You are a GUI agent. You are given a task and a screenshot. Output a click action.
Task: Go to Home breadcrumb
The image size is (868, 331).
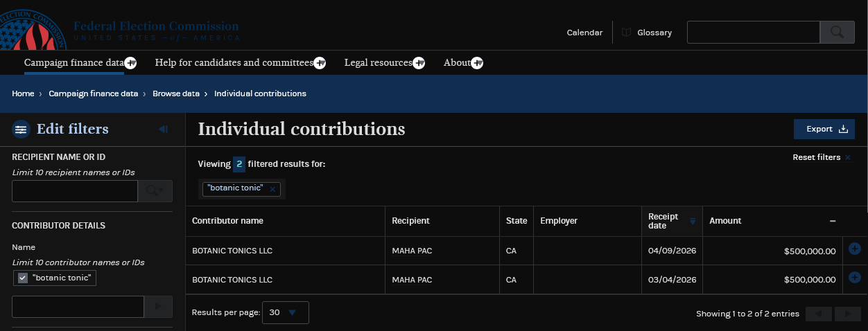[23, 93]
